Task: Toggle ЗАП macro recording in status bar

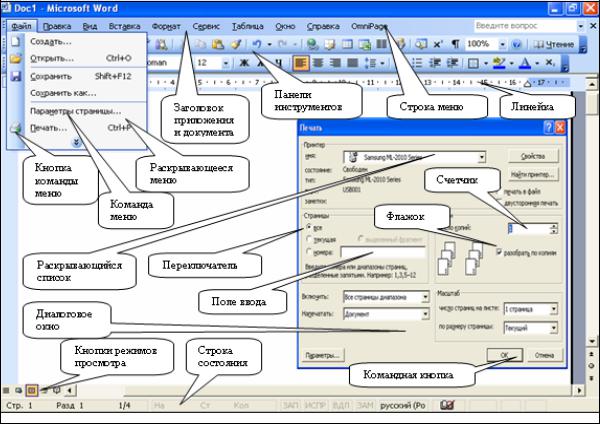Action: click(290, 405)
